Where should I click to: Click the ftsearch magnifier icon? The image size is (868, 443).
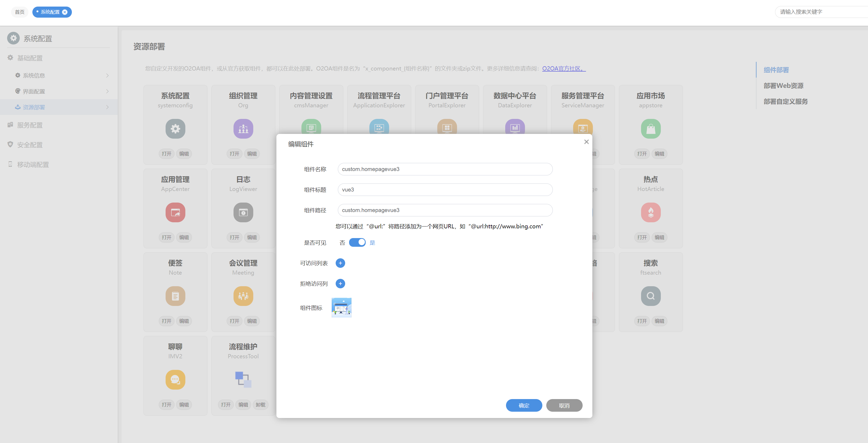tap(650, 296)
